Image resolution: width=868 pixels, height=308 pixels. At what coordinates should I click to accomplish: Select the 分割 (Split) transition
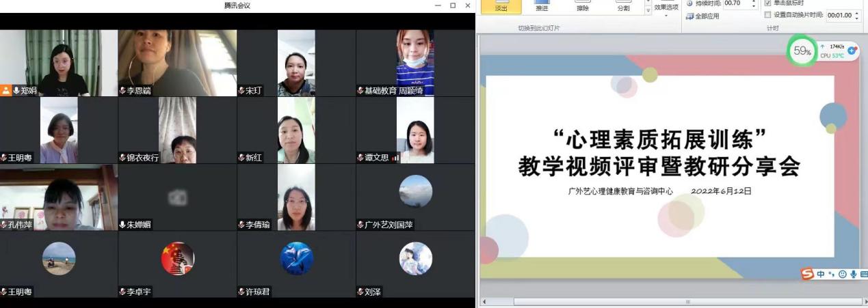623,6
